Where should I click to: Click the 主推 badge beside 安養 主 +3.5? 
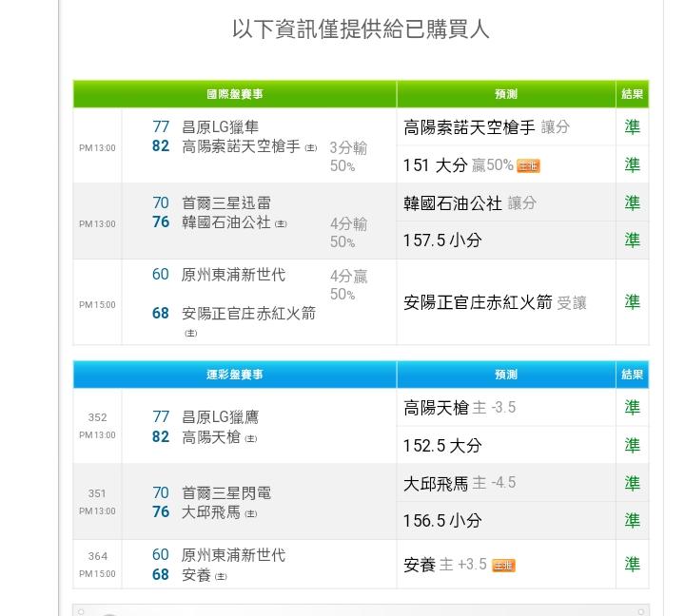point(503,566)
